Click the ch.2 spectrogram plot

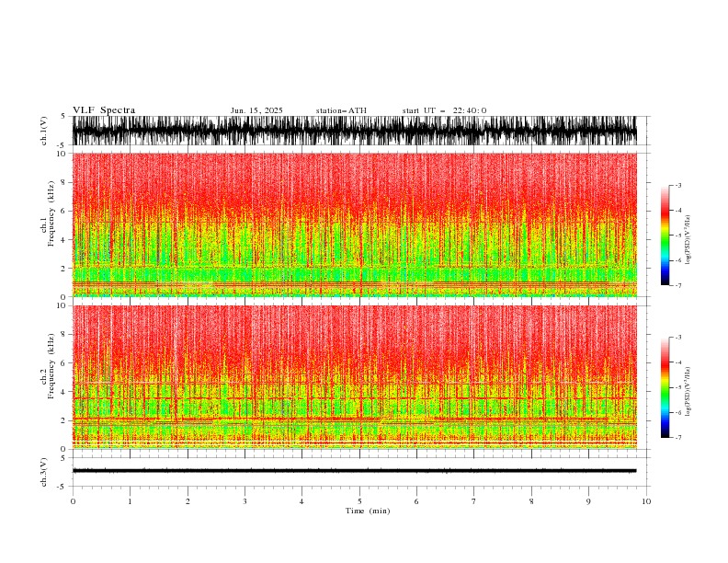[355, 377]
